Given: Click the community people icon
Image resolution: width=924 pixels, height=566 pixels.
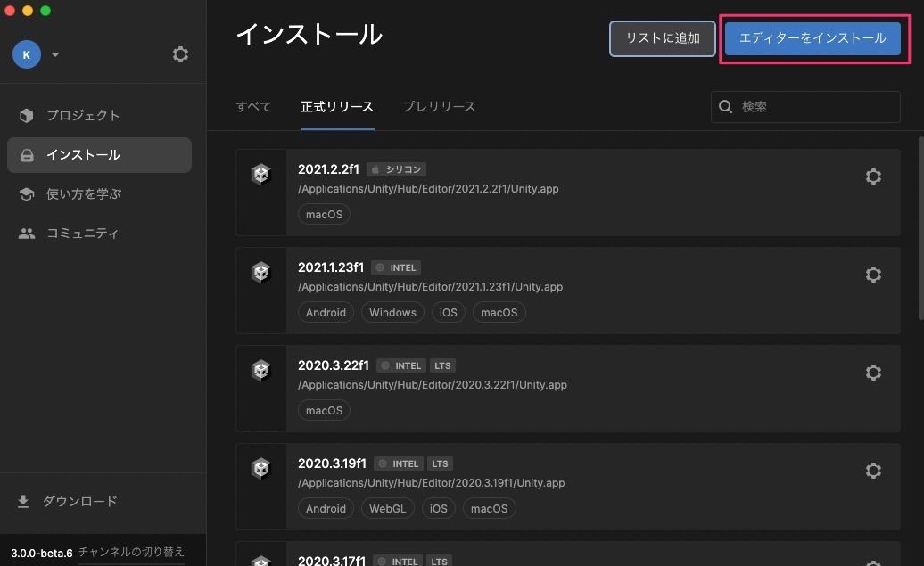Looking at the screenshot, I should click(27, 234).
